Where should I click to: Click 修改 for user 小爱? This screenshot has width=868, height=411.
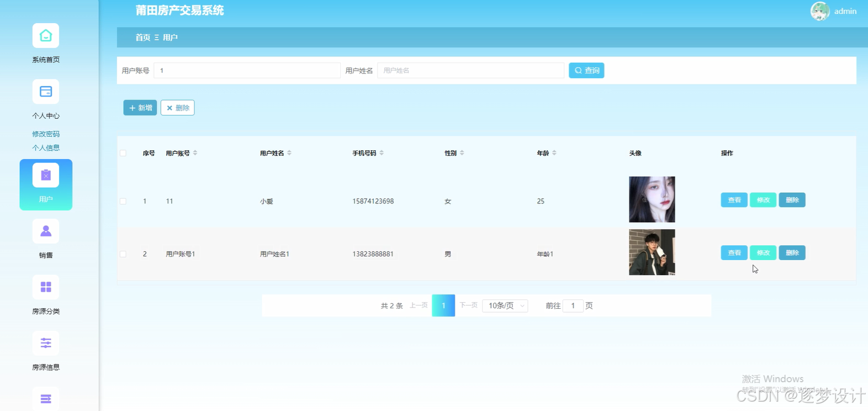(763, 200)
